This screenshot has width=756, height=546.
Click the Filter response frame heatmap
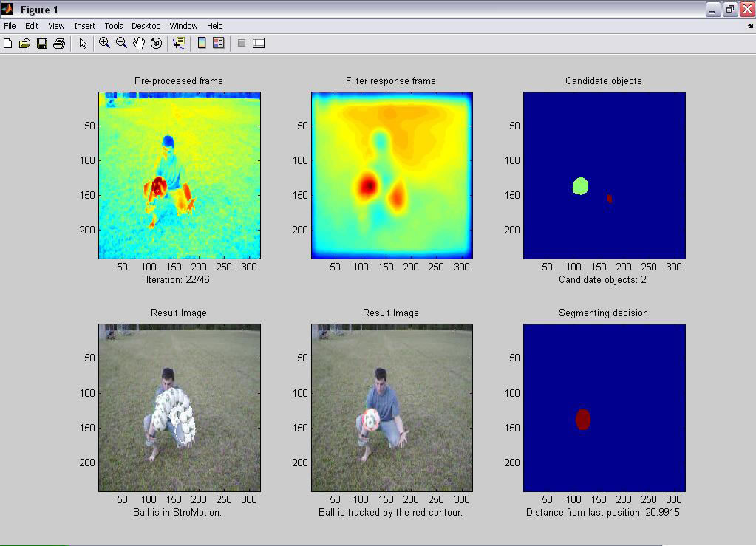coord(392,175)
